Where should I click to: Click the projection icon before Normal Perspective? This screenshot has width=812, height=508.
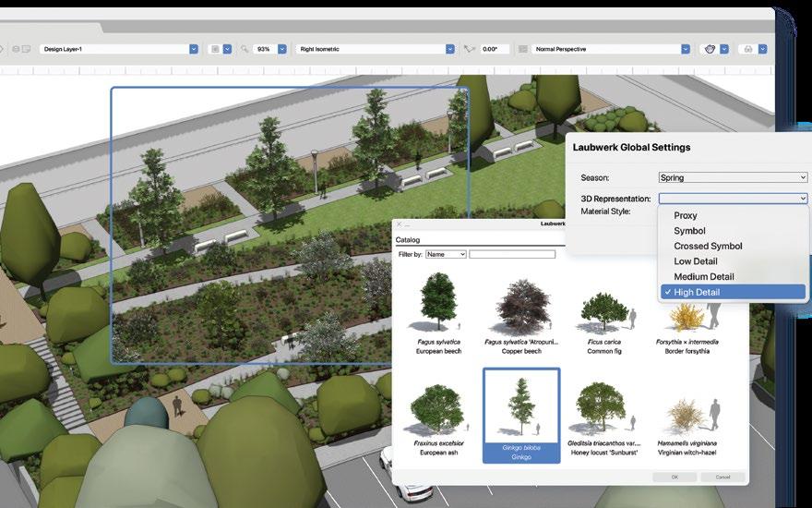coord(522,49)
